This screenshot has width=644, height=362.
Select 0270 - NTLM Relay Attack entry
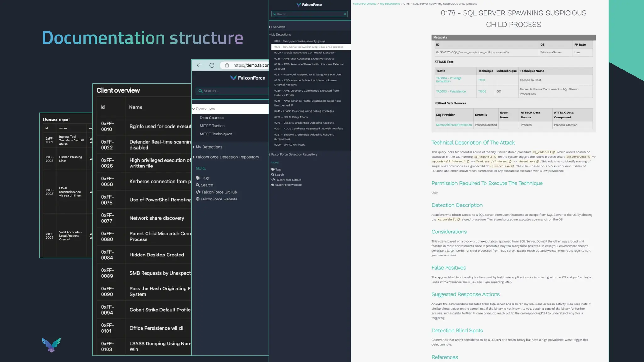click(291, 117)
